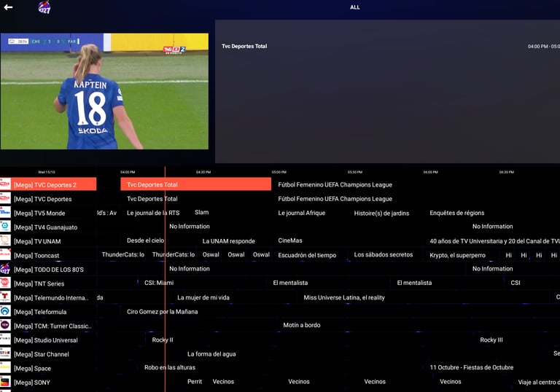Click Space channel logo

[x=5, y=368]
